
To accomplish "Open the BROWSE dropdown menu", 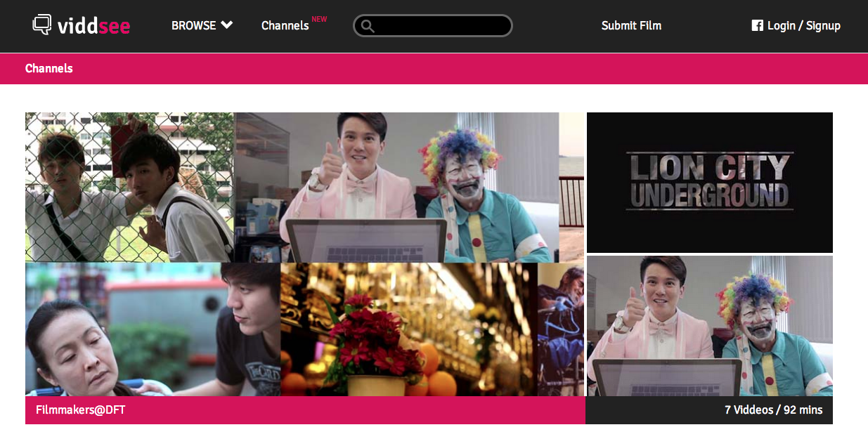I will 193,25.
